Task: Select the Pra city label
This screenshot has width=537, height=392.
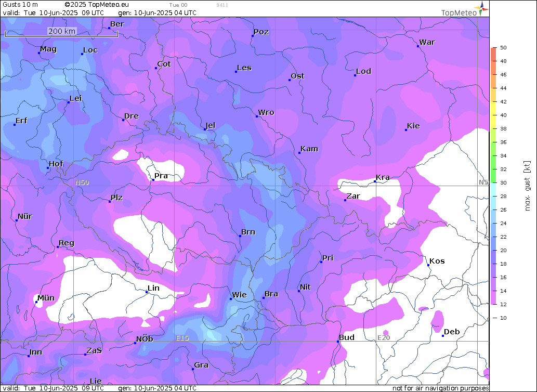Action: (161, 176)
